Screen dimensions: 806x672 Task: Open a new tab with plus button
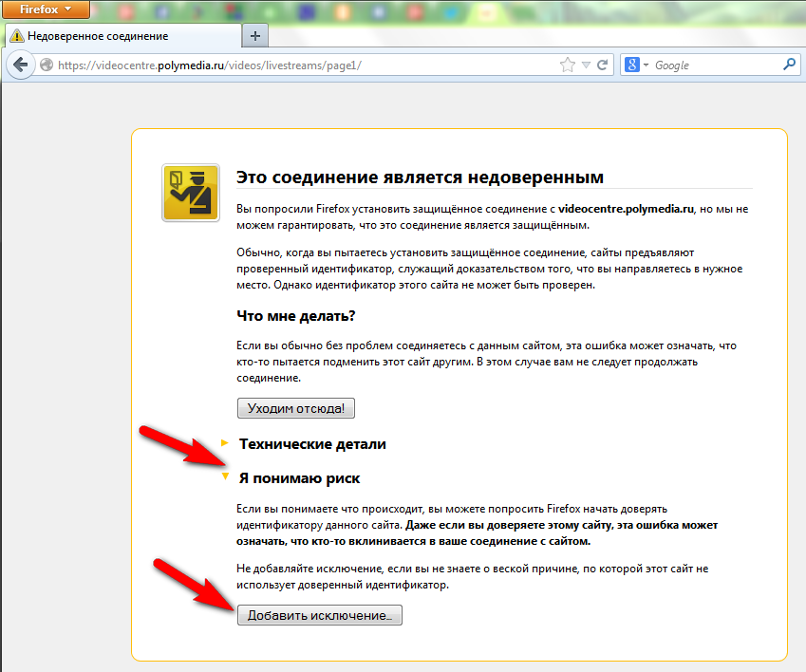[x=254, y=36]
